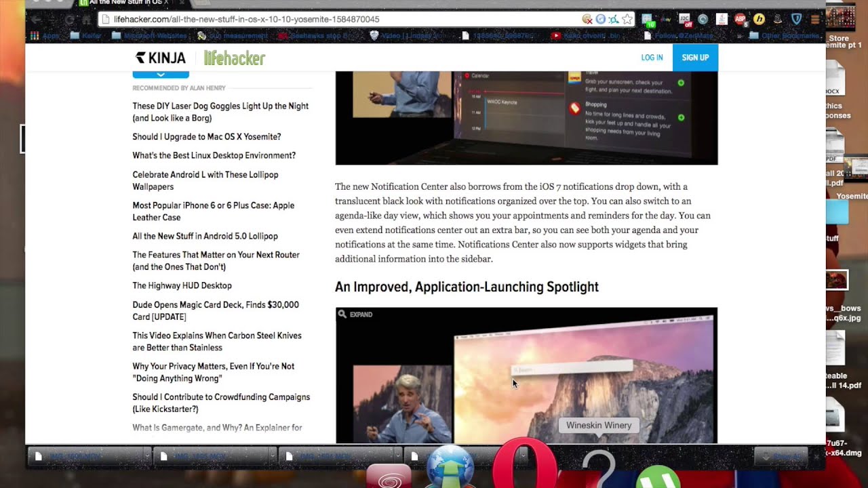Click the 'RECOMMENDED BY ALAN HENRY' label

coord(179,88)
